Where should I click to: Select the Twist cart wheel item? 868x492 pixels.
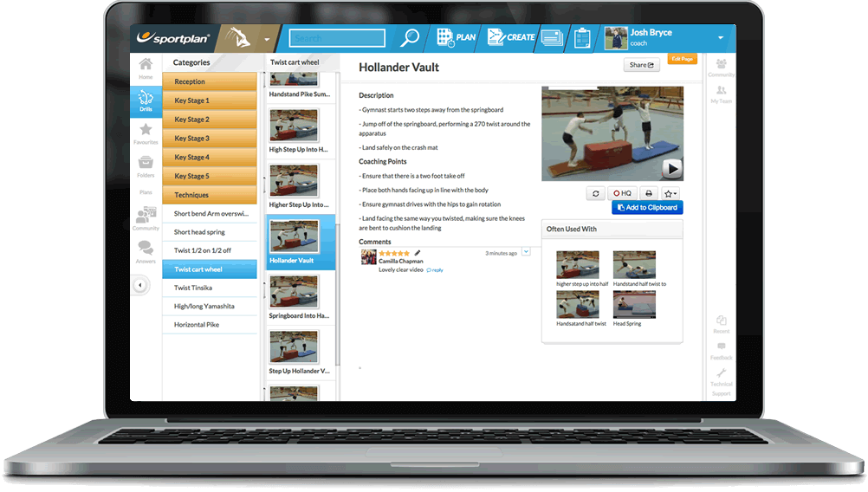(210, 269)
